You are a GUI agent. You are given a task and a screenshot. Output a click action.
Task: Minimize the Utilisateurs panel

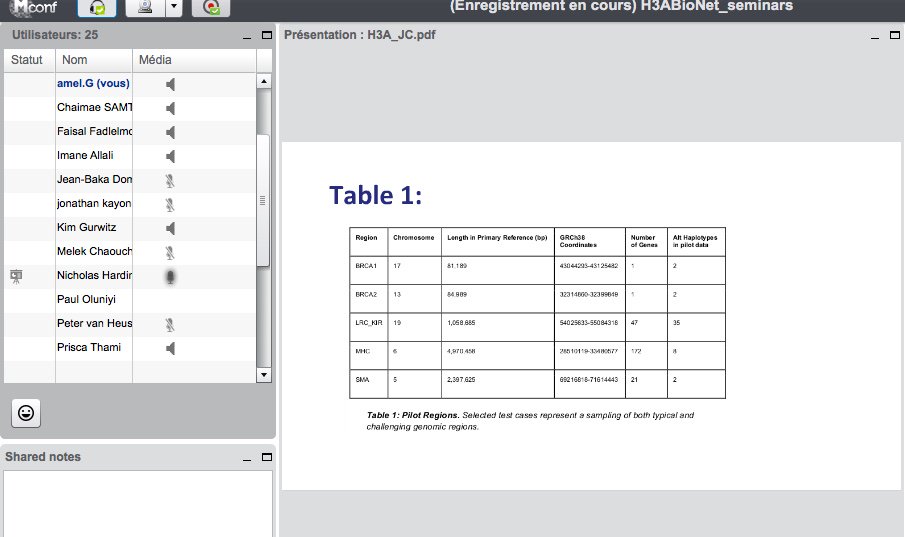pos(247,36)
